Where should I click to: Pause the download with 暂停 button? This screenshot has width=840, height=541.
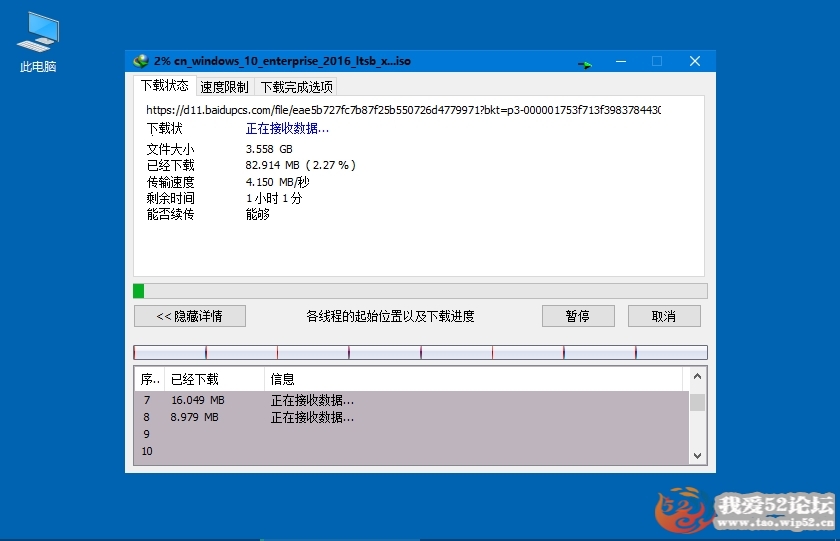pos(578,316)
